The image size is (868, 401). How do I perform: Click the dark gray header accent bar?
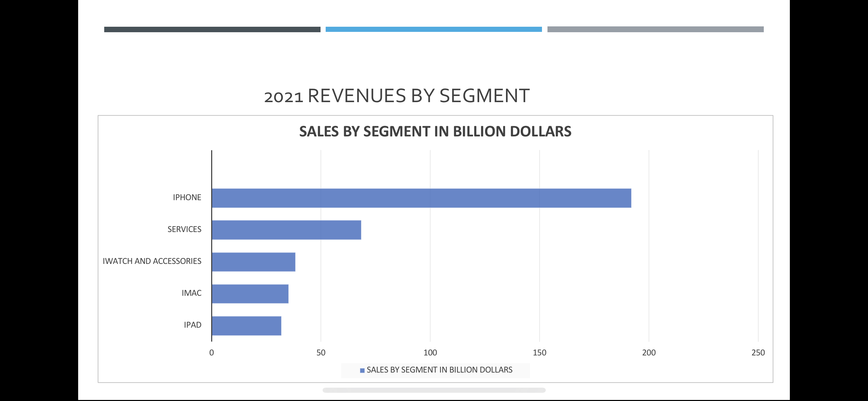[x=212, y=29]
